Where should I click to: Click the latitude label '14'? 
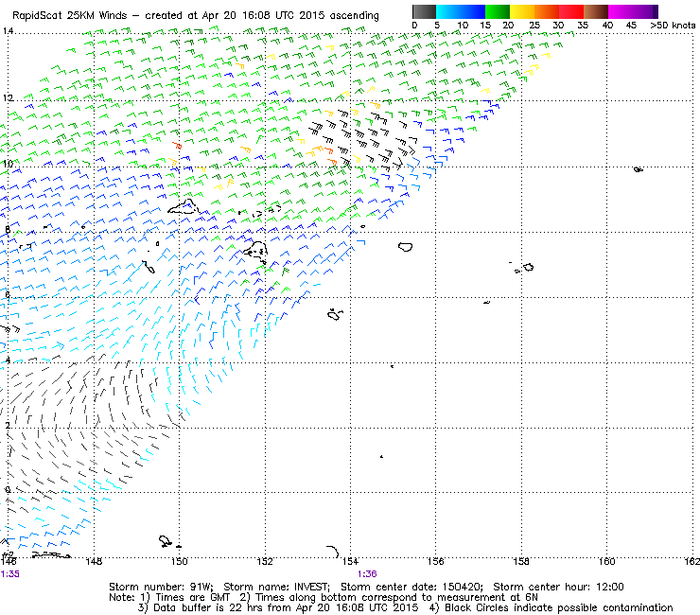(8, 31)
